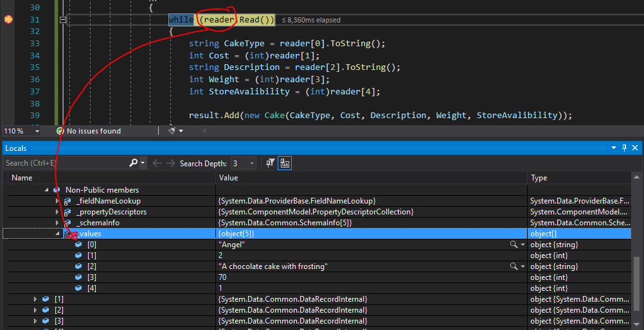
Task: Click the No issues found status indicator
Action: (x=88, y=131)
